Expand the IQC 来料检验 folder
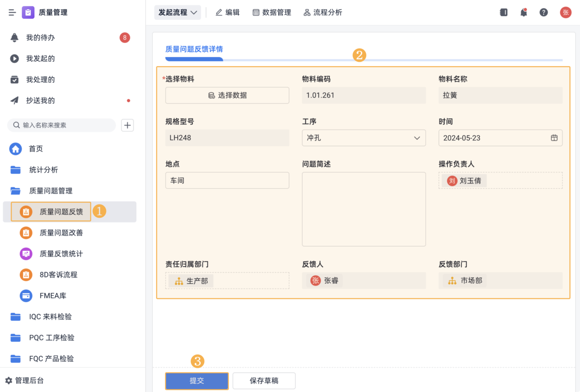The width and height of the screenshot is (580, 392). [50, 317]
